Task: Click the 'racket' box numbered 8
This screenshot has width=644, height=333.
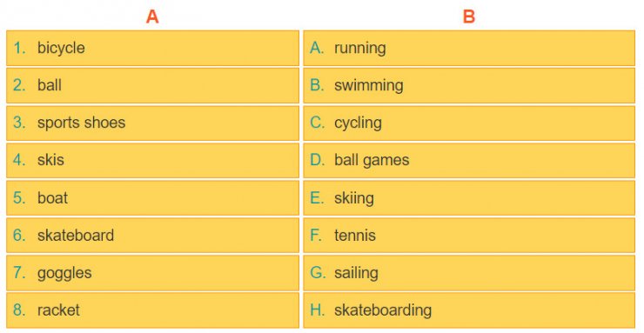Action: point(152,310)
